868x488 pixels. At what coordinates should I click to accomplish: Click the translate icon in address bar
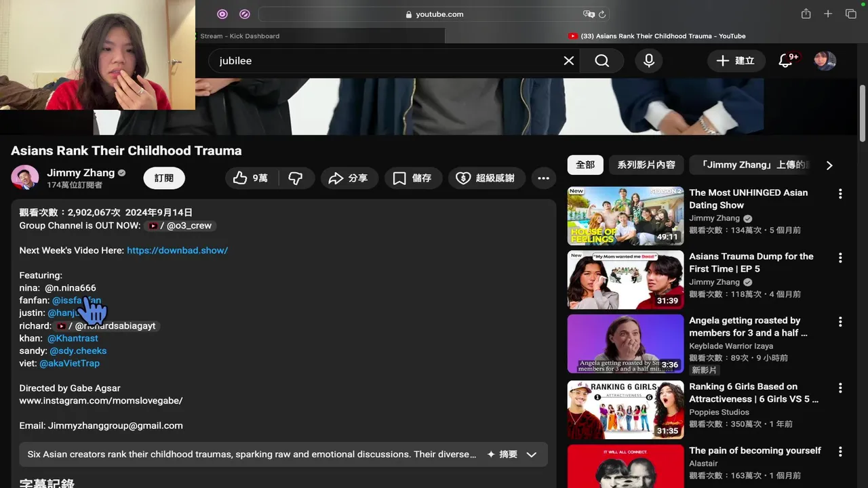(x=589, y=14)
